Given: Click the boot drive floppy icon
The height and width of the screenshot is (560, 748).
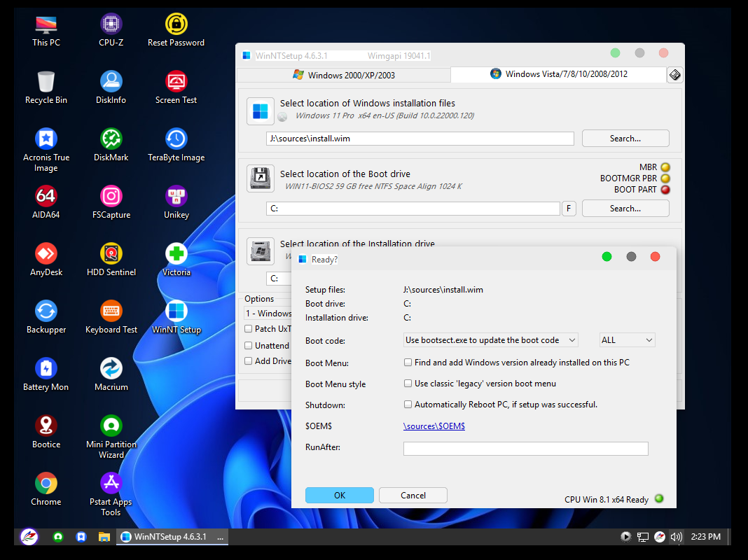Looking at the screenshot, I should (x=260, y=178).
